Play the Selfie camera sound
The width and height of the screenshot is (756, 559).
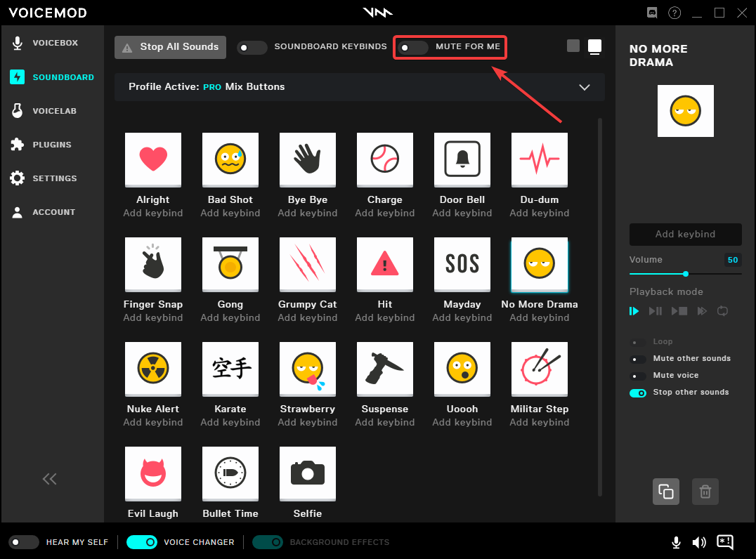(308, 473)
